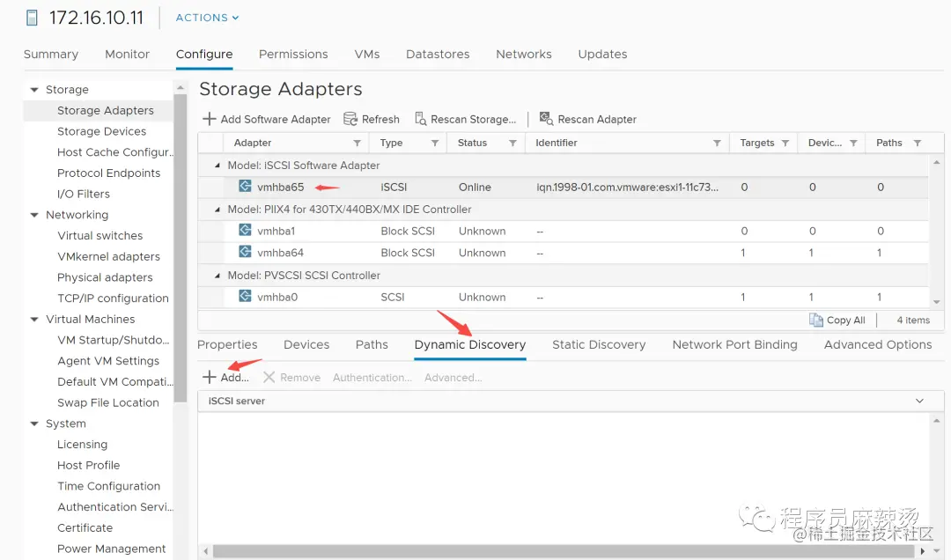Open I/O Filters in sidebar
The width and height of the screenshot is (951, 560).
(x=83, y=194)
